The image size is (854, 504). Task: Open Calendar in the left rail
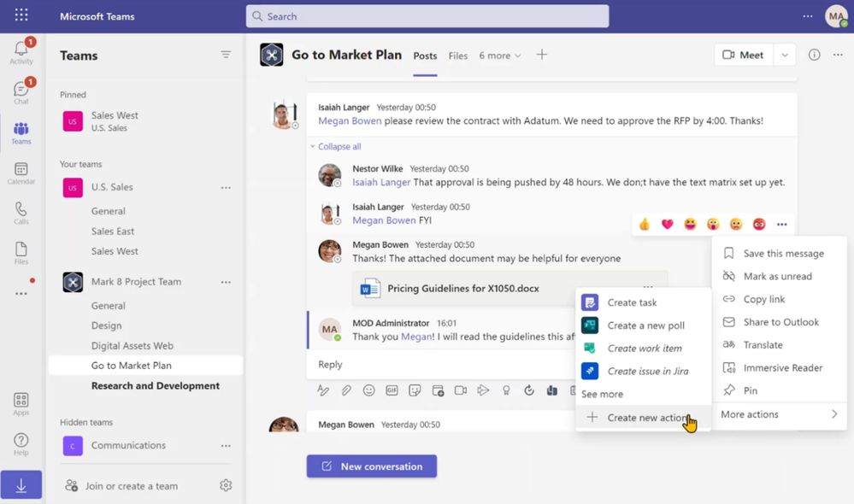(21, 173)
